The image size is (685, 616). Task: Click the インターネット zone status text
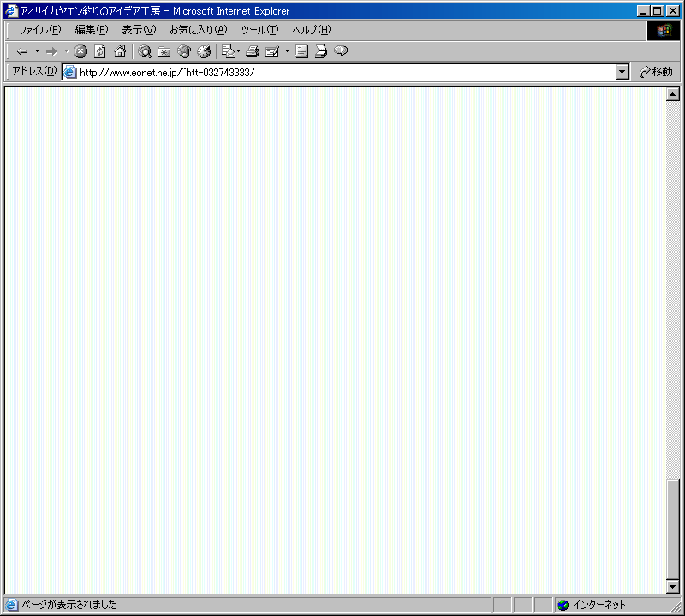point(599,605)
